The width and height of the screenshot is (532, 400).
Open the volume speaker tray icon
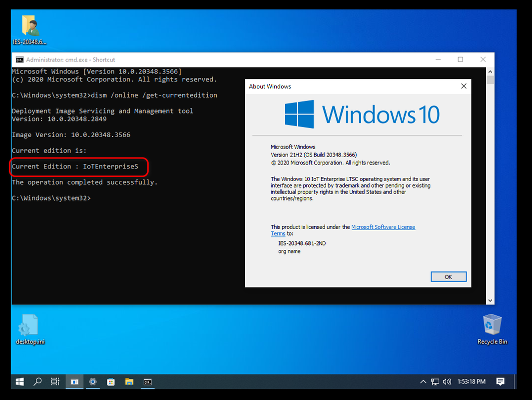point(447,381)
